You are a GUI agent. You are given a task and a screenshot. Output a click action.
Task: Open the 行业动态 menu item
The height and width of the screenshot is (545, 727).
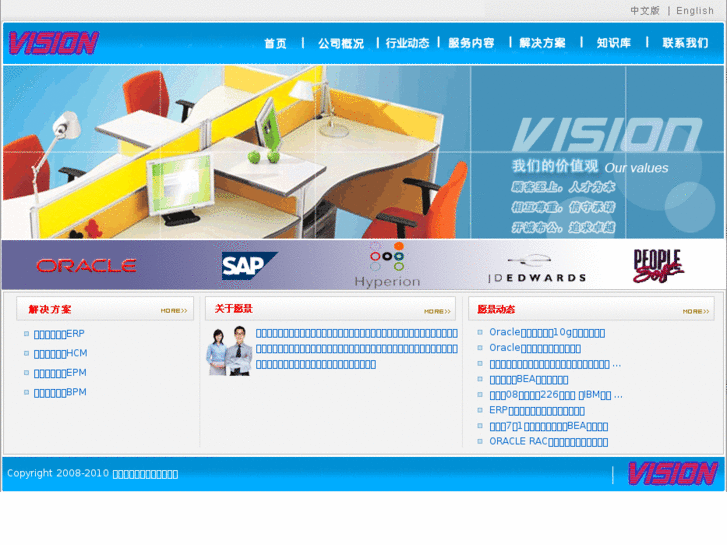pos(408,43)
